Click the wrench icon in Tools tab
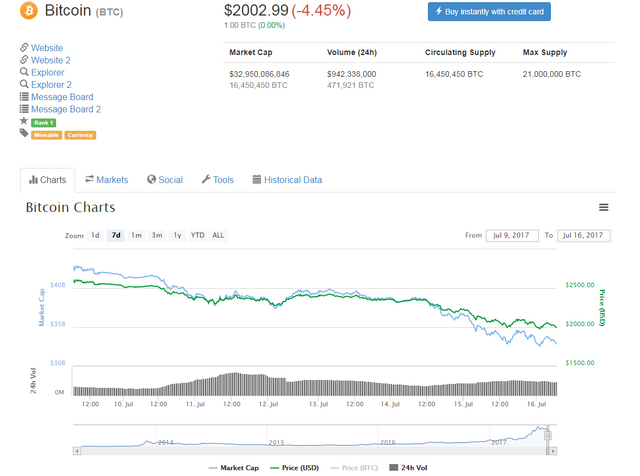The width and height of the screenshot is (640, 476). [206, 179]
